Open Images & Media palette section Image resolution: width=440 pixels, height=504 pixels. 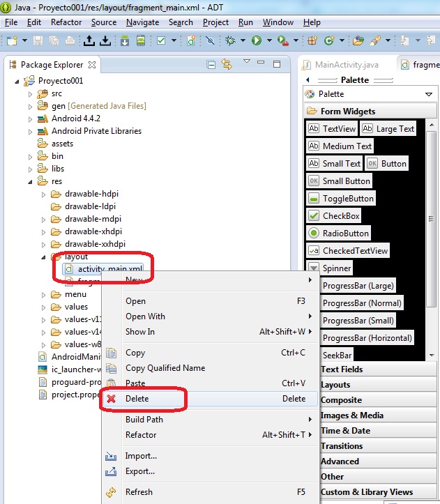pos(379,415)
